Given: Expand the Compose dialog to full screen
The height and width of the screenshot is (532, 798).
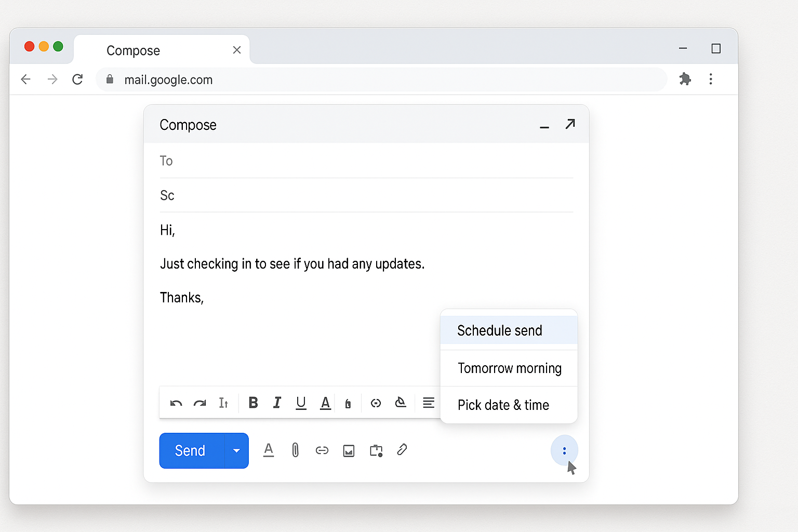Looking at the screenshot, I should coord(570,124).
